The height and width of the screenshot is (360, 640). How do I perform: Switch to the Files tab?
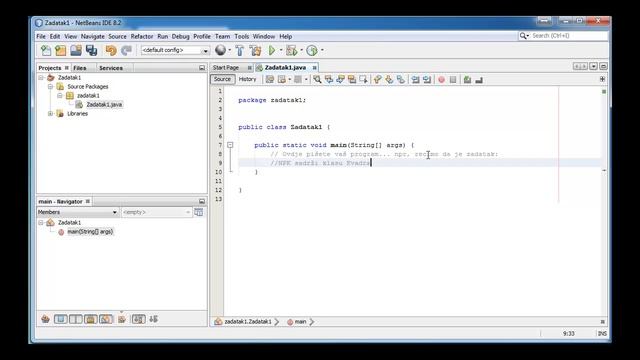point(80,68)
